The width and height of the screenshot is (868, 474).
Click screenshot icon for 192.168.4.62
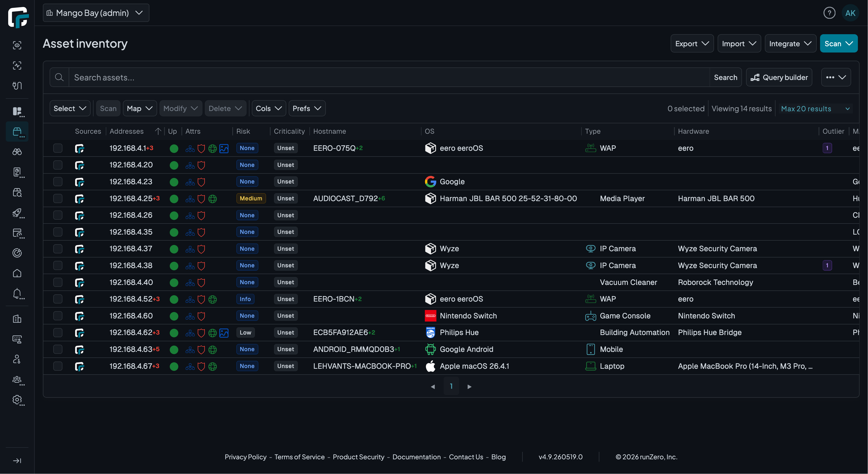(x=224, y=333)
